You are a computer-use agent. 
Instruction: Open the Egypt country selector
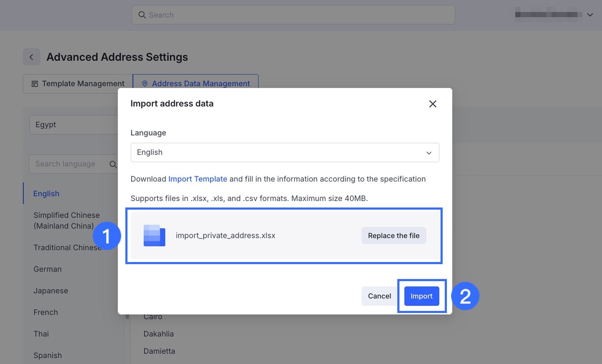click(74, 125)
